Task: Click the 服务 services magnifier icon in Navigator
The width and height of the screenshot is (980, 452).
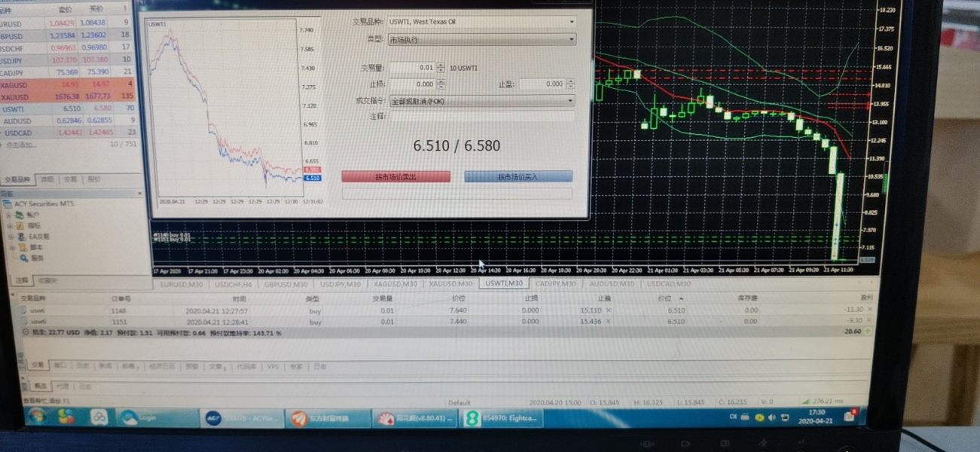Action: 23,258
